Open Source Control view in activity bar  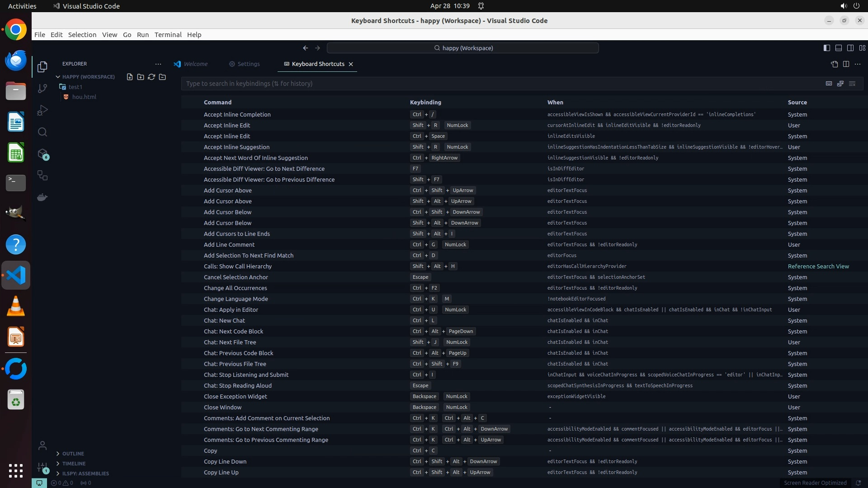tap(42, 89)
